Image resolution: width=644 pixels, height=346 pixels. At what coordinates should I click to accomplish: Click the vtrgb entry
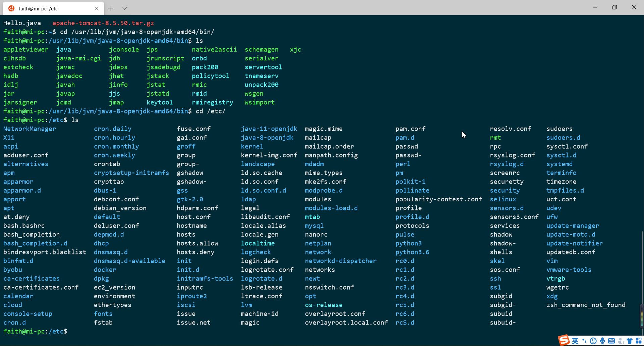(556, 279)
